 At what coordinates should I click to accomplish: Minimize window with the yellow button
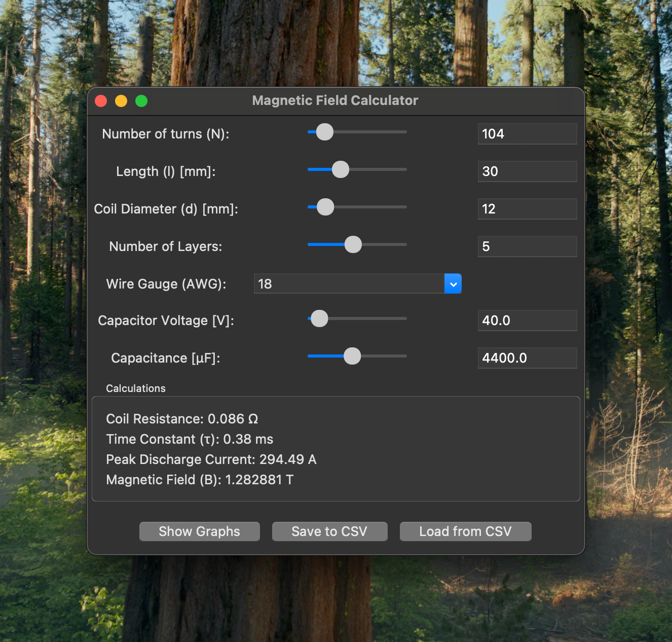tap(121, 101)
